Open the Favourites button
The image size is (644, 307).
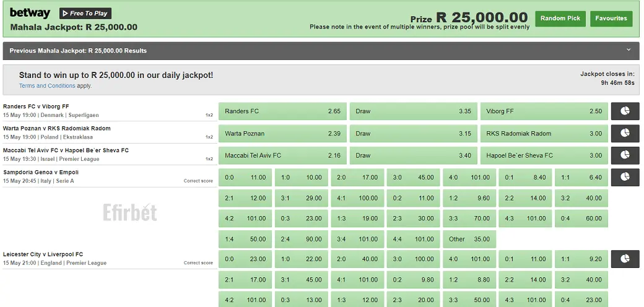tap(611, 19)
